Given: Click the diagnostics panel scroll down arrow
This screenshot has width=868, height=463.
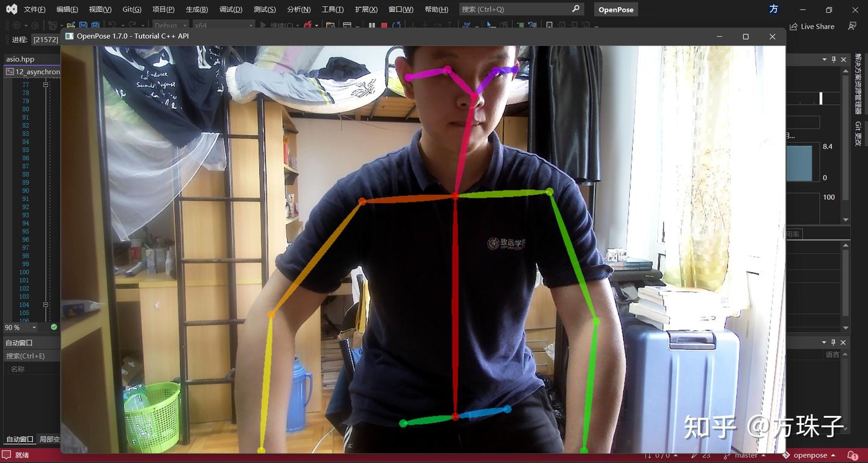Looking at the screenshot, I should [x=846, y=220].
